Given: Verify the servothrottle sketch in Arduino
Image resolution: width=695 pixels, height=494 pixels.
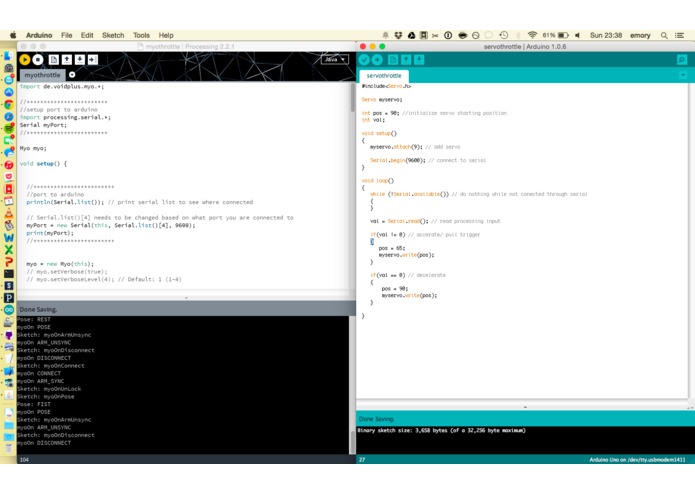Looking at the screenshot, I should [x=364, y=60].
